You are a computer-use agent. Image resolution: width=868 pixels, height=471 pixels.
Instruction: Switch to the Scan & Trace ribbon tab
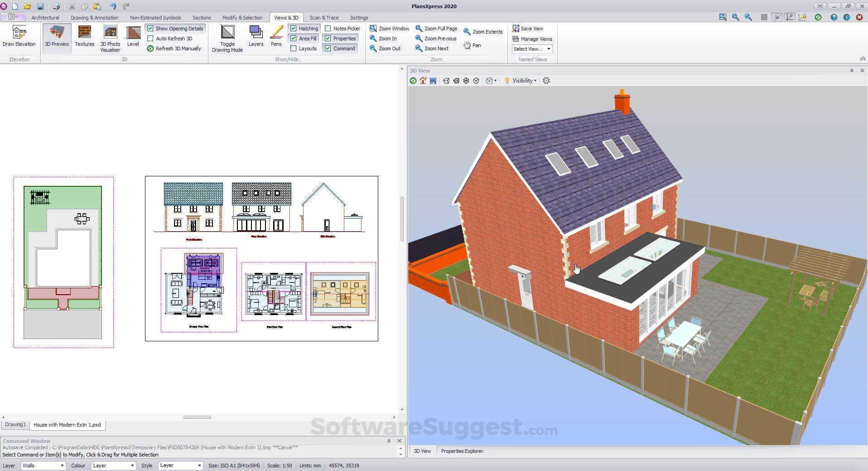(324, 18)
